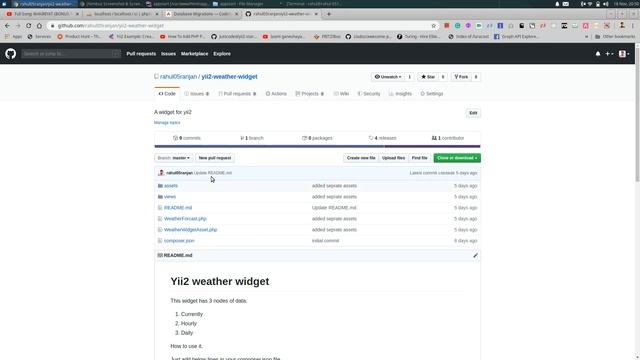The image size is (640, 360).
Task: Open the assets folder
Action: (171, 186)
